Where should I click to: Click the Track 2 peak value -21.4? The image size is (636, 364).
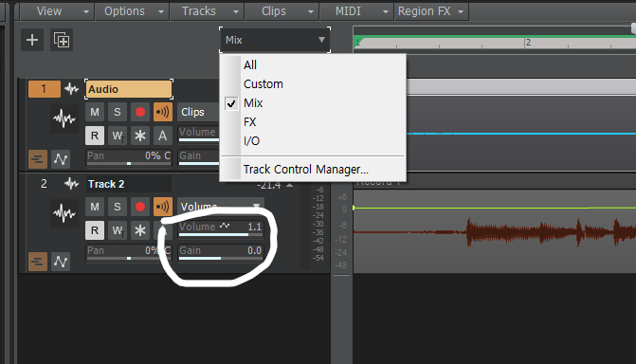coord(268,186)
